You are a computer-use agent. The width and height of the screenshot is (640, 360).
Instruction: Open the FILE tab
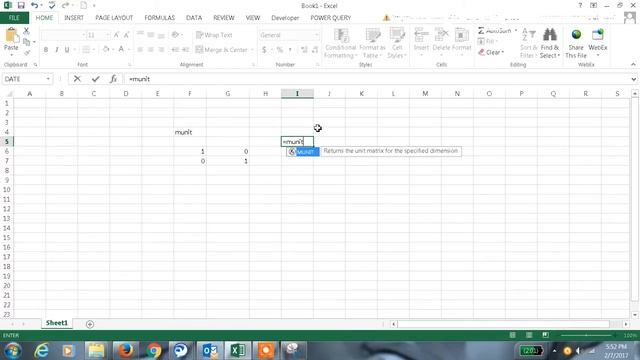point(14,18)
